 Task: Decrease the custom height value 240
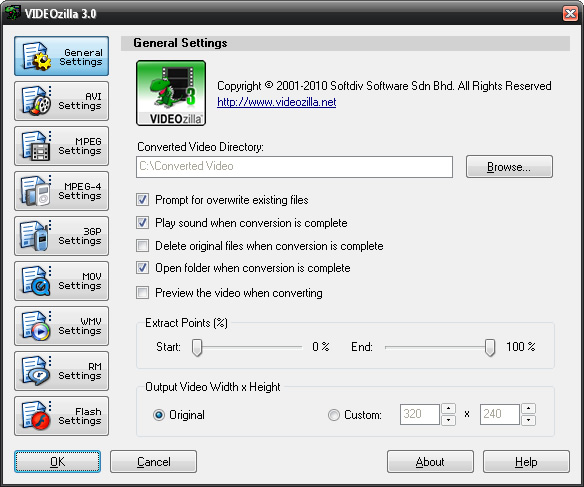pyautogui.click(x=529, y=420)
